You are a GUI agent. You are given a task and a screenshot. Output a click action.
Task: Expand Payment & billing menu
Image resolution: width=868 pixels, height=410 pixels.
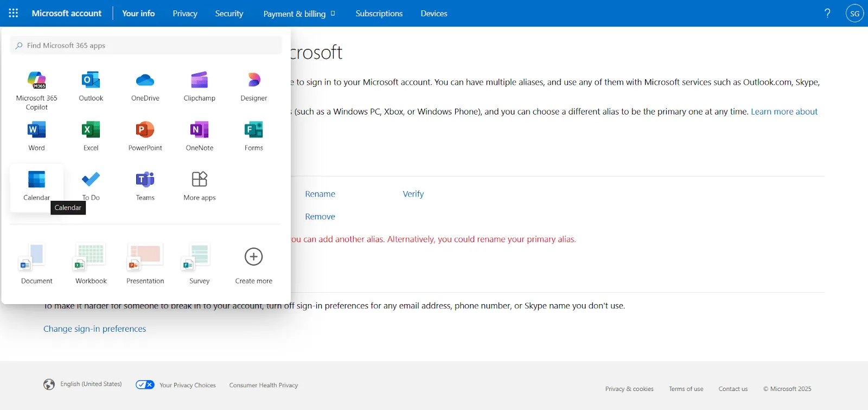tap(299, 14)
